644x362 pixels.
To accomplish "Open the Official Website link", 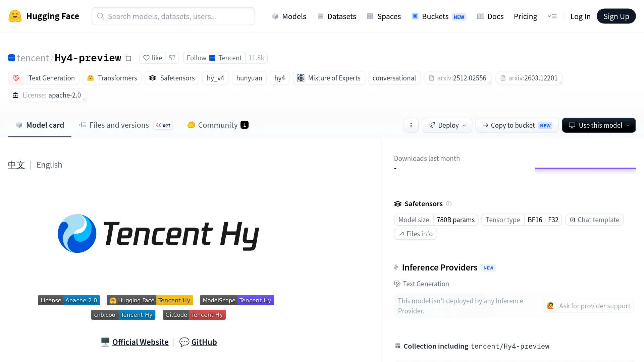I will 140,342.
